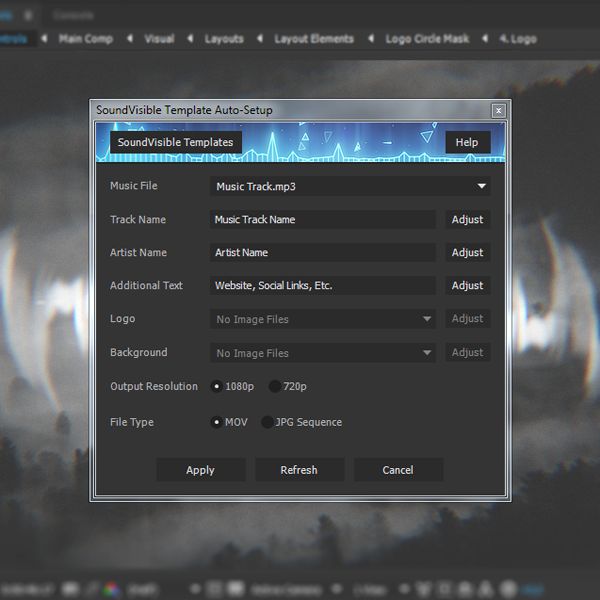Image resolution: width=600 pixels, height=600 pixels.
Task: Cancel the auto-setup dialog
Action: click(x=398, y=470)
